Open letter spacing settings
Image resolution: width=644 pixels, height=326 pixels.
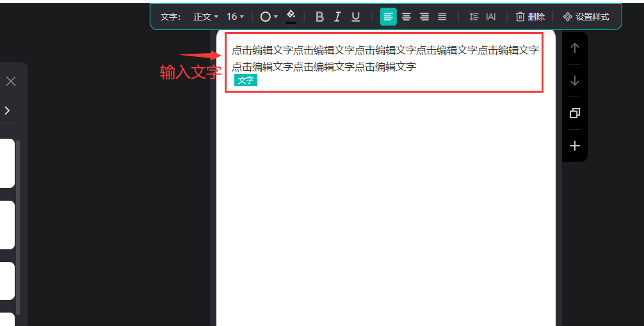(491, 17)
